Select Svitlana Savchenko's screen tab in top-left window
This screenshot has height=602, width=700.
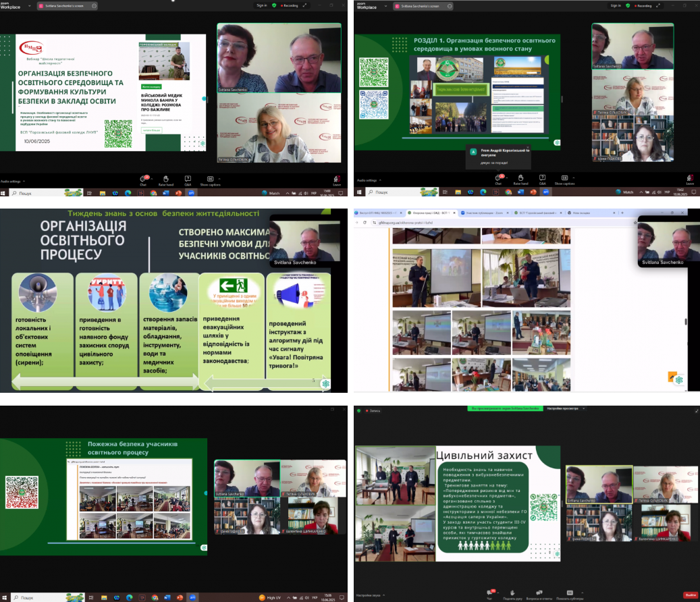click(65, 5)
